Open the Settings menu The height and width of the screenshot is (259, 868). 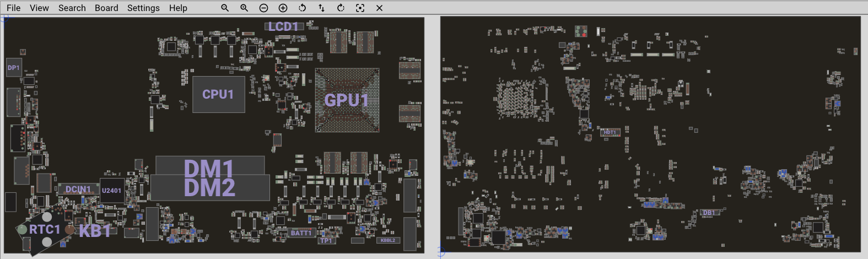point(143,8)
